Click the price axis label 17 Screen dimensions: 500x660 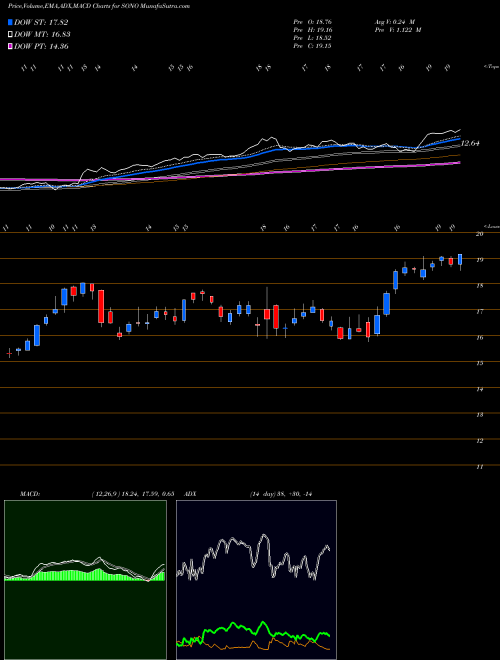pos(479,312)
